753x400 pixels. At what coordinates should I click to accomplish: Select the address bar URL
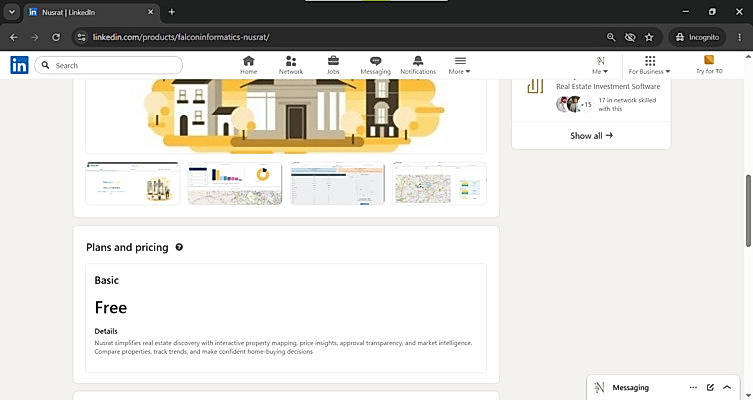point(181,37)
